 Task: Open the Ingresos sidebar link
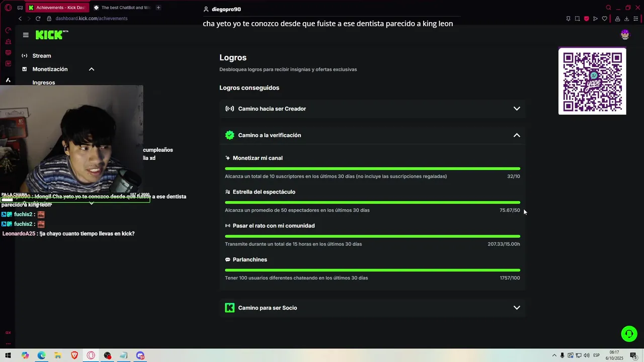(x=44, y=82)
